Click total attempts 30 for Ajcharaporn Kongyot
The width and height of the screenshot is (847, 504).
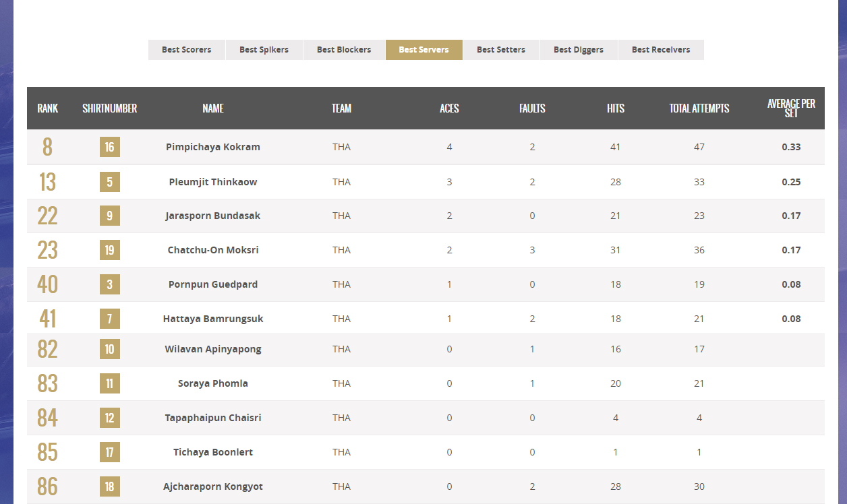699,486
